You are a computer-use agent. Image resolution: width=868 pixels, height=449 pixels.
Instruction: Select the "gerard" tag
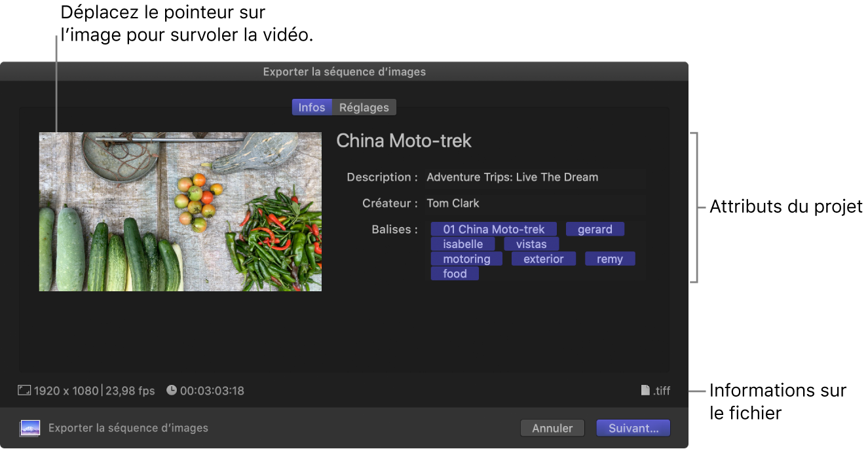pyautogui.click(x=595, y=229)
